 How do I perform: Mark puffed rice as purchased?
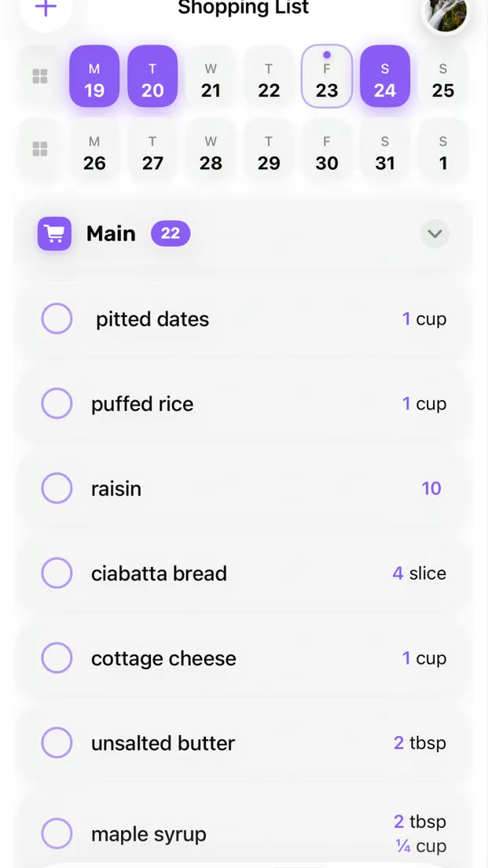[57, 403]
